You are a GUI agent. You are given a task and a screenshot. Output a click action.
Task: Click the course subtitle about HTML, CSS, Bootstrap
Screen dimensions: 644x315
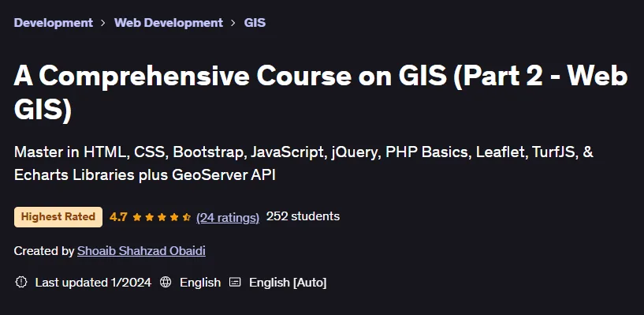[303, 163]
